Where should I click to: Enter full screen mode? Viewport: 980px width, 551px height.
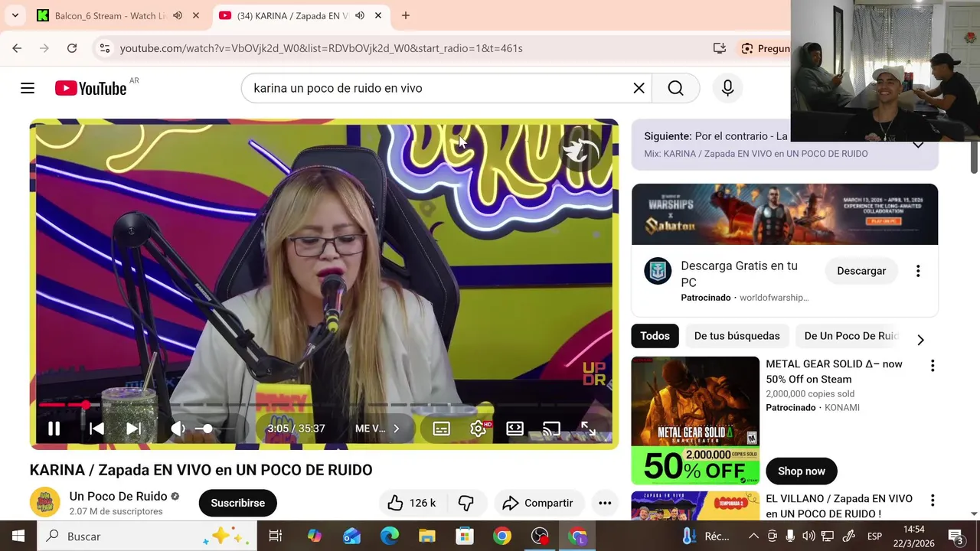pos(588,429)
